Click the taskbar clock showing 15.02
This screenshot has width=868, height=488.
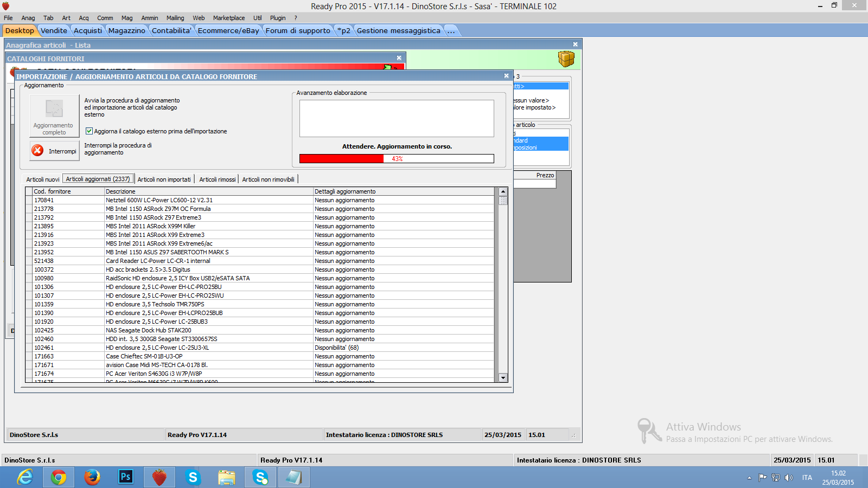[x=838, y=473]
